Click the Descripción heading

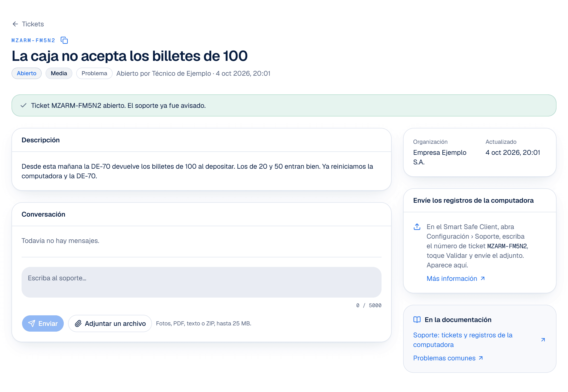tap(41, 140)
